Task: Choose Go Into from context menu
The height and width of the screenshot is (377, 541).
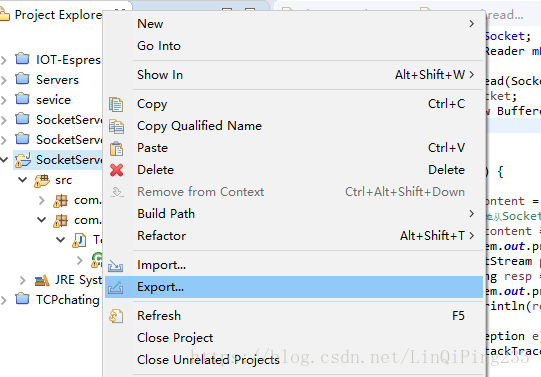Action: (294, 46)
